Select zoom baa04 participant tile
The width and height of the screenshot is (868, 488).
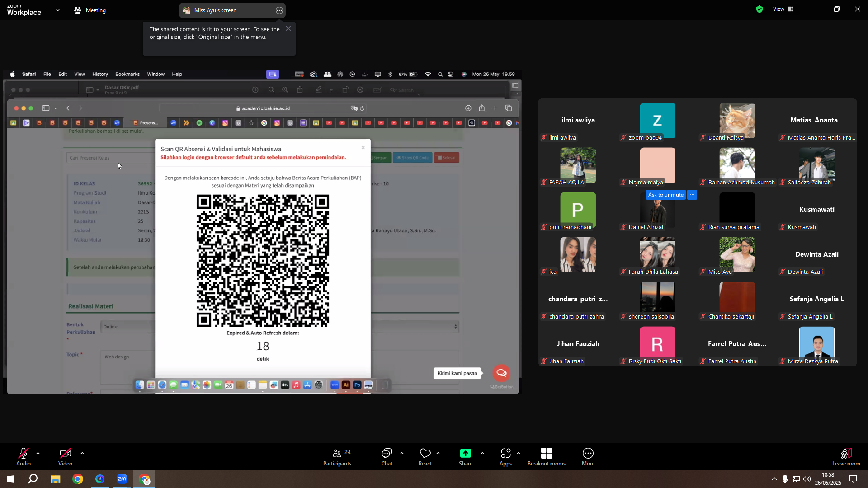click(x=657, y=121)
